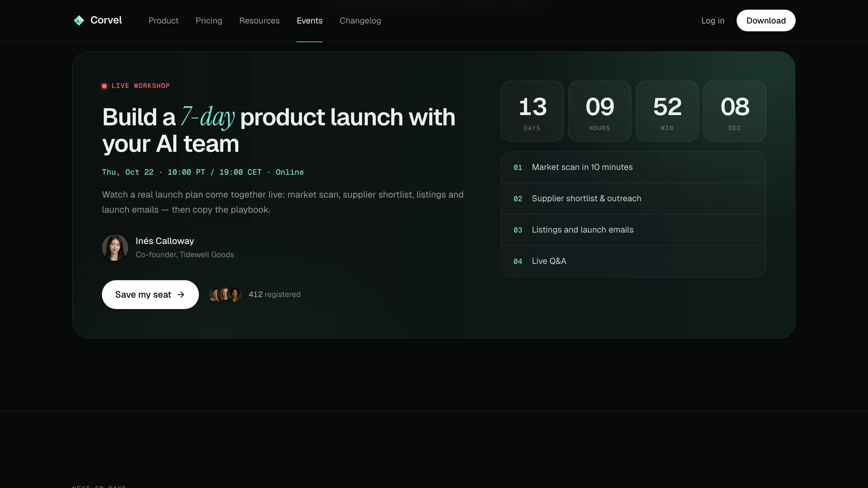Select the Events tab

click(309, 21)
